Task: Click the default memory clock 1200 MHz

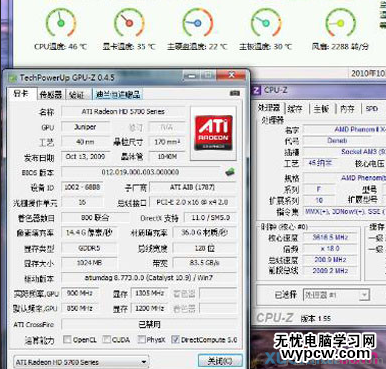Action: pyautogui.click(x=150, y=308)
